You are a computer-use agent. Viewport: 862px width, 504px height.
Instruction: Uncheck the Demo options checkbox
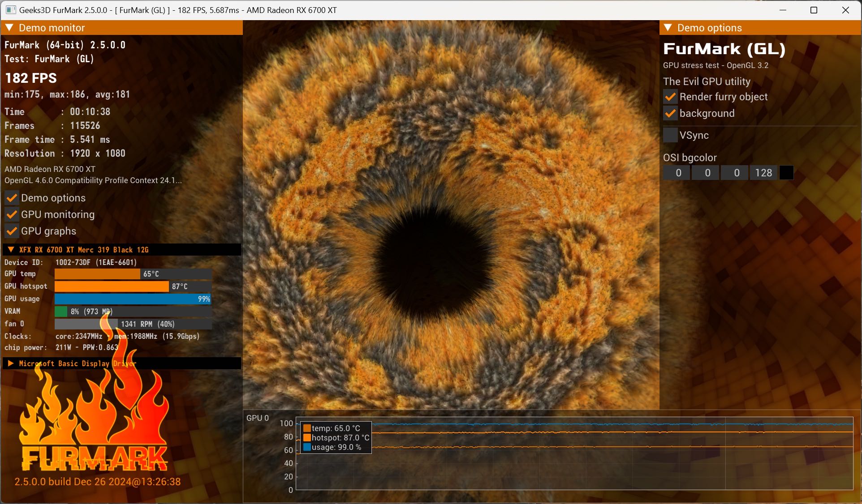pos(12,198)
